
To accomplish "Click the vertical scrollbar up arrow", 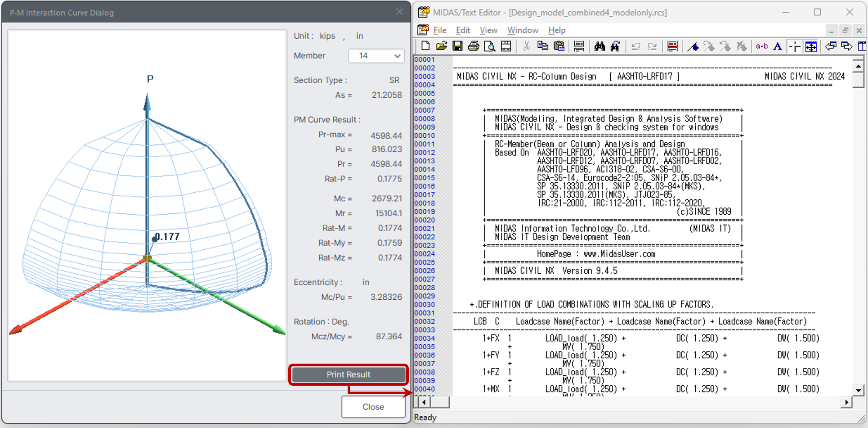I will [858, 66].
